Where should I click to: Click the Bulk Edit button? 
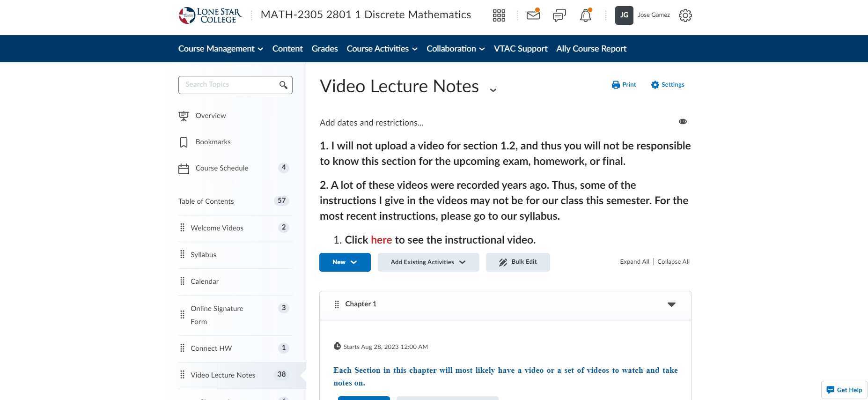point(518,262)
